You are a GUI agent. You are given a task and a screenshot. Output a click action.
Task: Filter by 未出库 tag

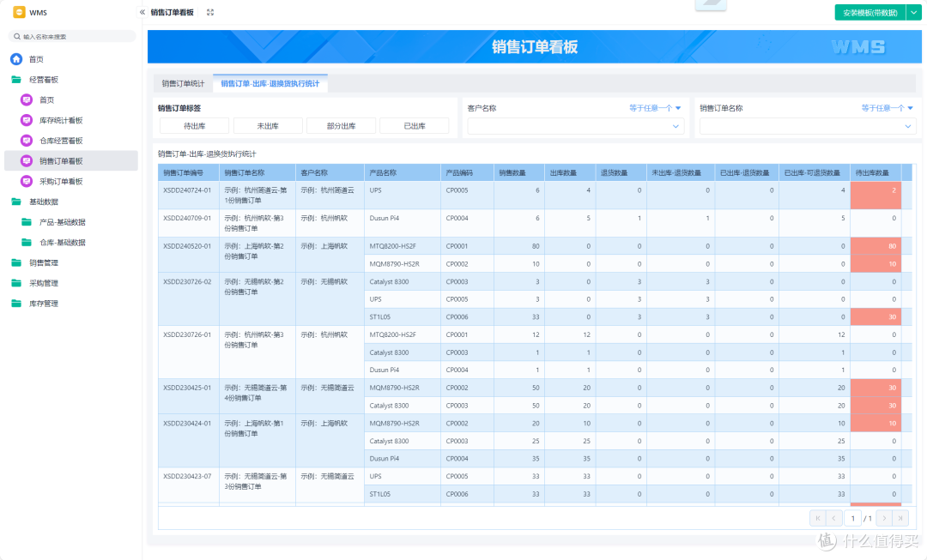[268, 126]
